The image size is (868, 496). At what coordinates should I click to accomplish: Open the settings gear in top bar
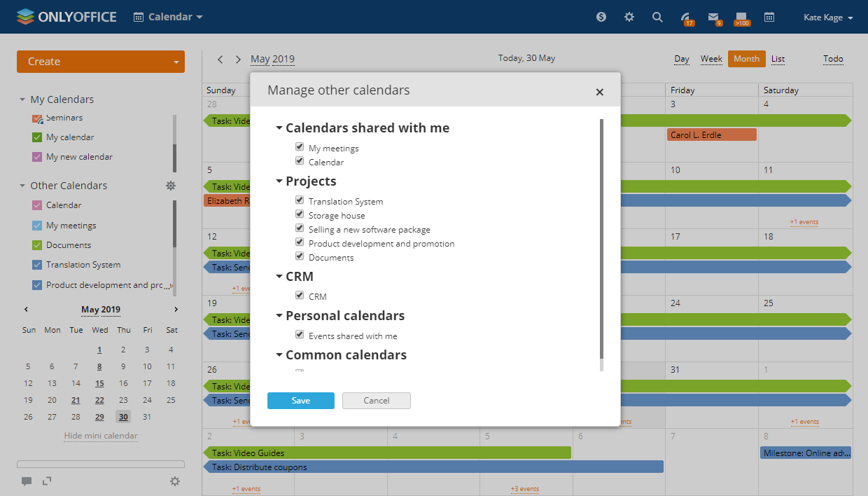(629, 17)
